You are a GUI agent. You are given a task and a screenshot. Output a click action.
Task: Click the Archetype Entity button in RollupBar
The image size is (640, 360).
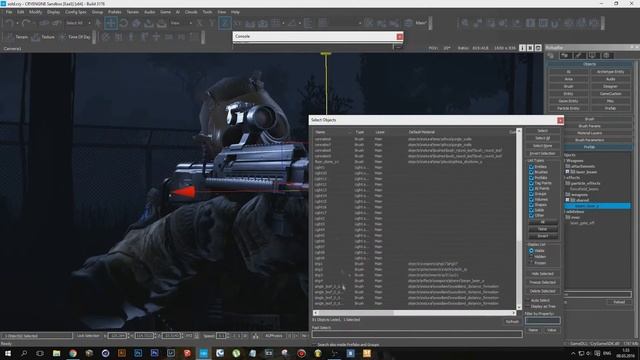[x=611, y=72]
